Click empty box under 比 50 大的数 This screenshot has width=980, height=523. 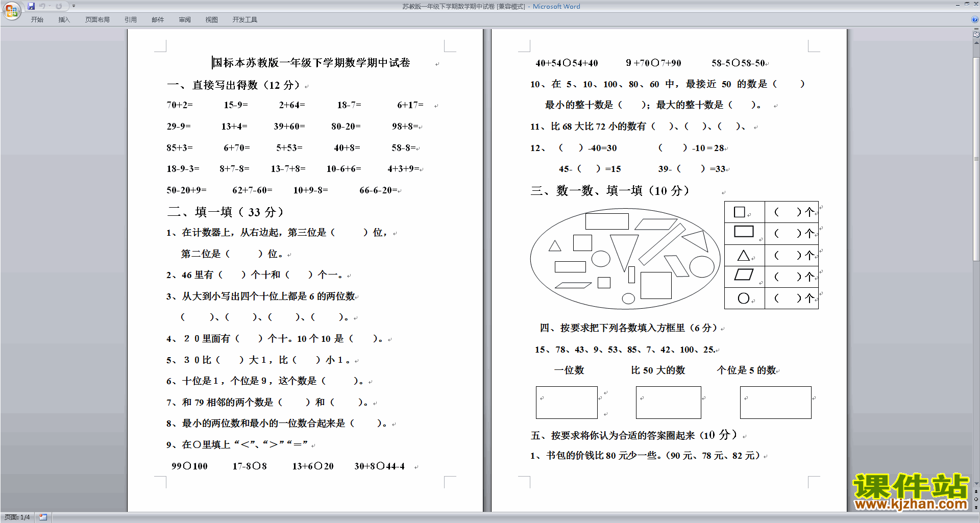pyautogui.click(x=668, y=403)
